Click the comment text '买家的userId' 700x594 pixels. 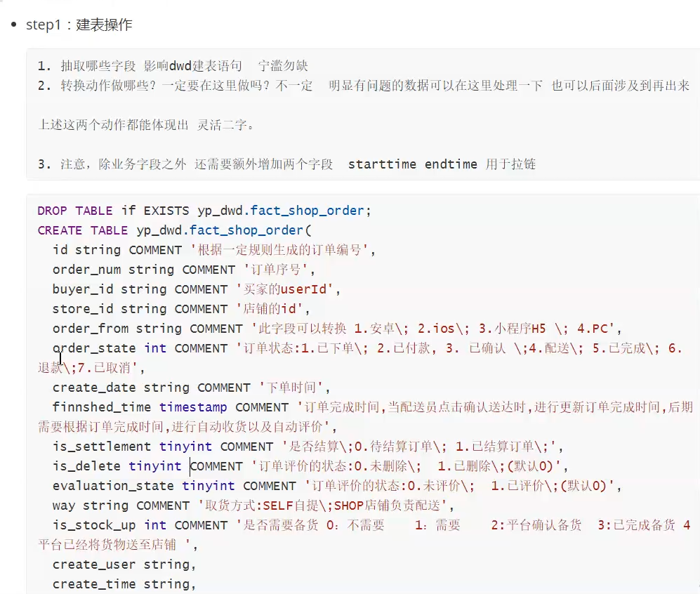(285, 289)
